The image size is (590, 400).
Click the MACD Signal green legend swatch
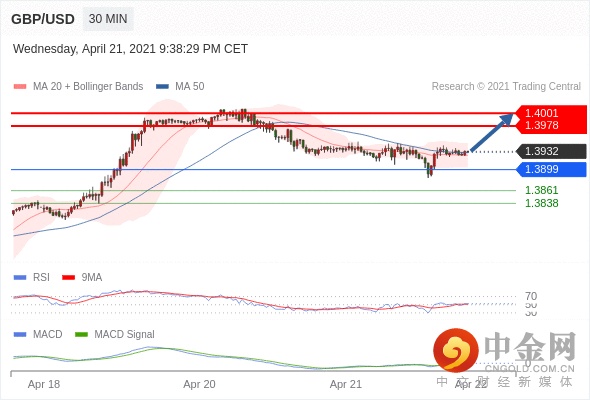pos(81,335)
